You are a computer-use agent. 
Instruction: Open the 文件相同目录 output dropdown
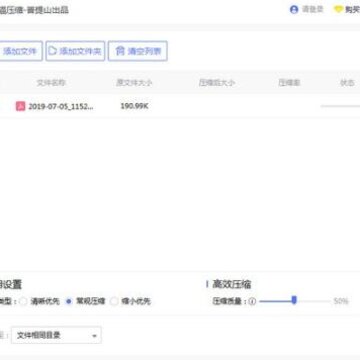tap(56, 335)
